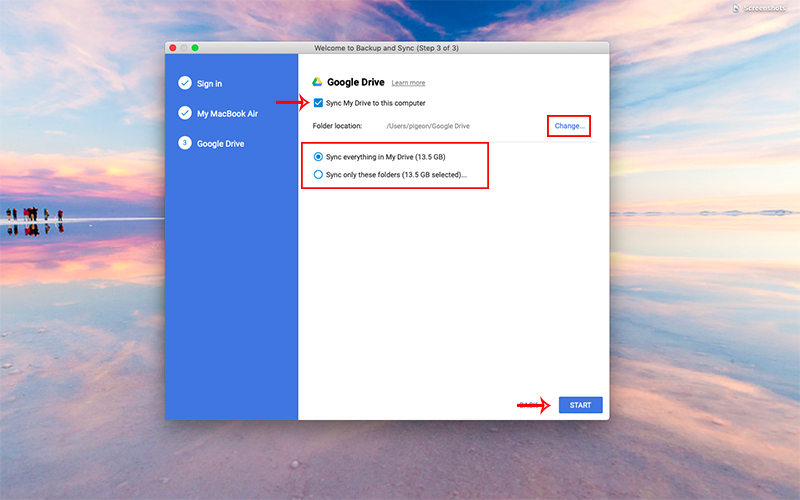
Task: Switch to My MacBook Air step
Action: (x=227, y=113)
